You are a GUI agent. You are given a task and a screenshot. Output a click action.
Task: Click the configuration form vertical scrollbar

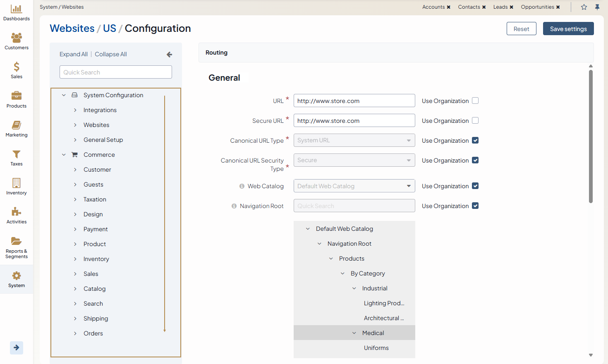click(x=591, y=136)
